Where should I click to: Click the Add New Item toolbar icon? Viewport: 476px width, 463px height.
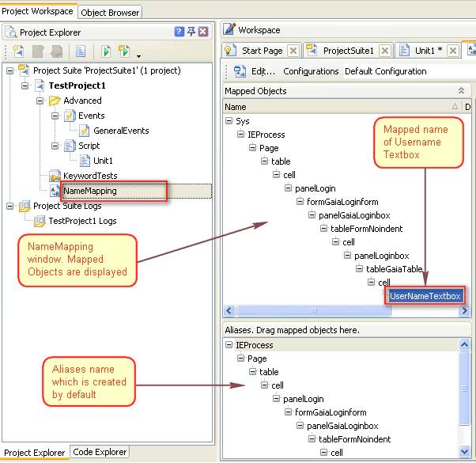coord(18,52)
